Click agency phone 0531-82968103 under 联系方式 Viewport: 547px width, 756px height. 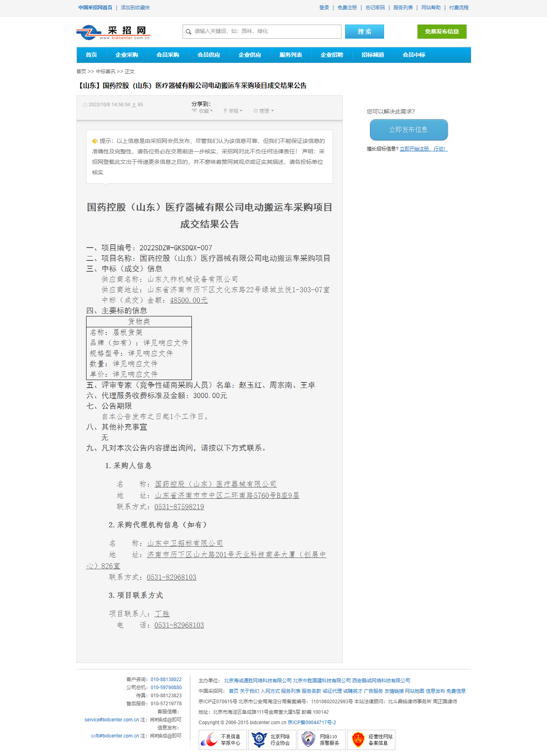point(171,577)
